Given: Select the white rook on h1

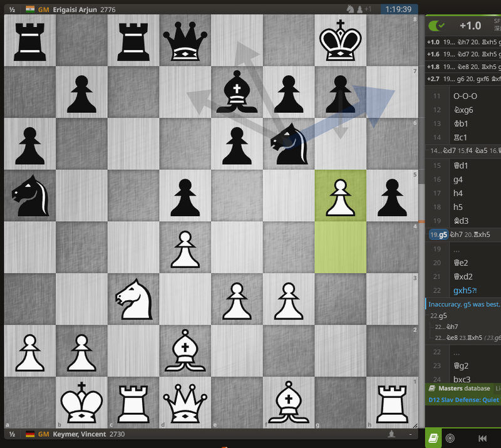Looking at the screenshot, I should [x=392, y=403].
